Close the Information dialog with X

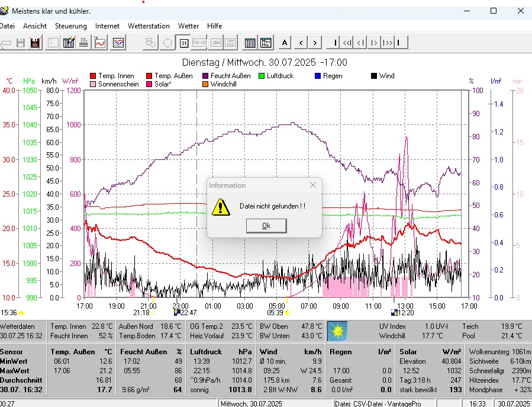[x=313, y=185]
